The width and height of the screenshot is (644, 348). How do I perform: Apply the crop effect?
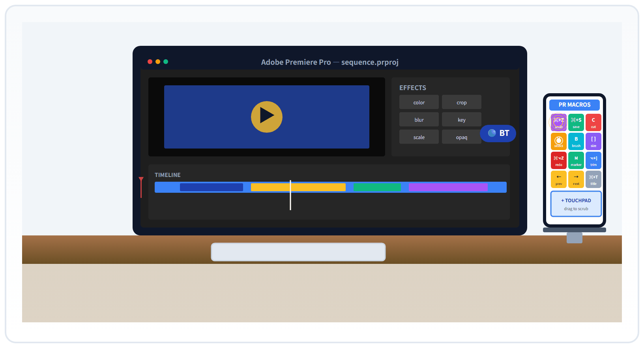click(x=462, y=102)
